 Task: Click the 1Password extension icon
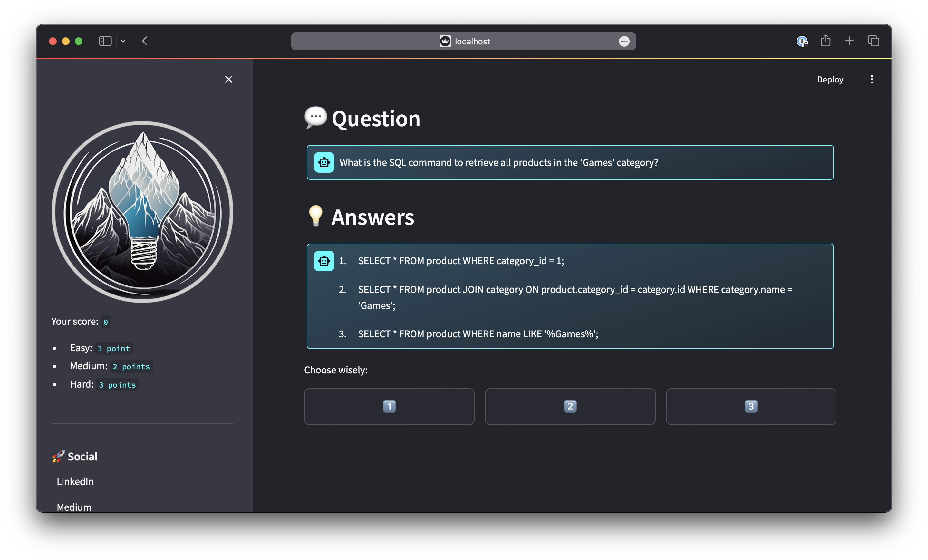(x=802, y=41)
